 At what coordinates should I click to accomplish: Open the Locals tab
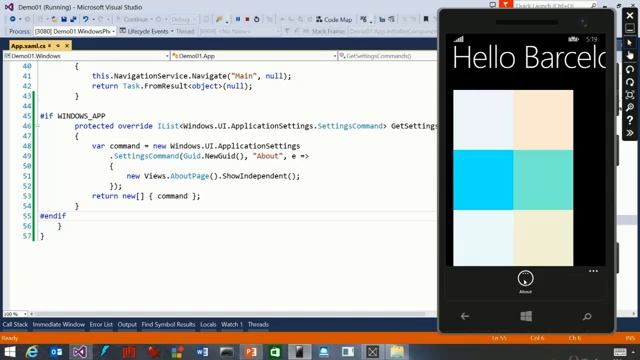point(208,324)
